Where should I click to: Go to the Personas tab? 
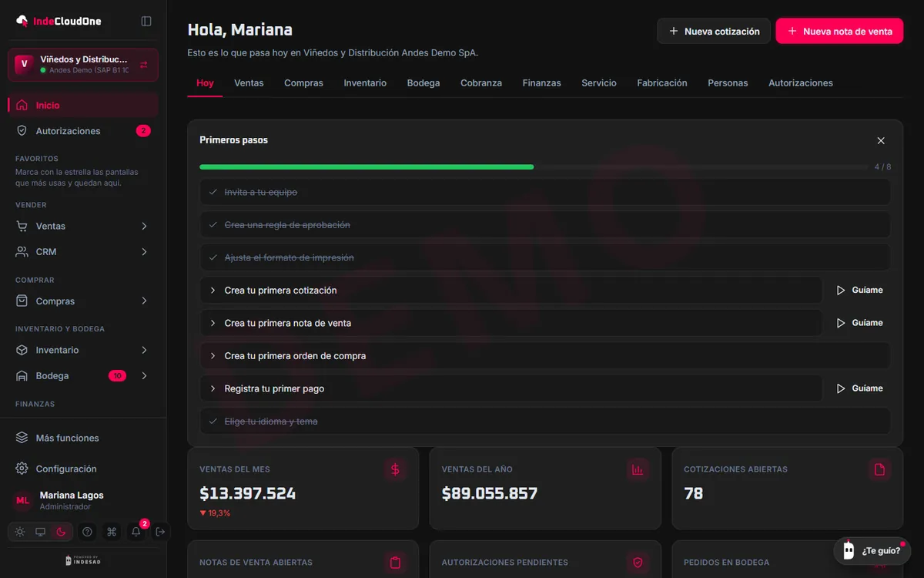728,83
